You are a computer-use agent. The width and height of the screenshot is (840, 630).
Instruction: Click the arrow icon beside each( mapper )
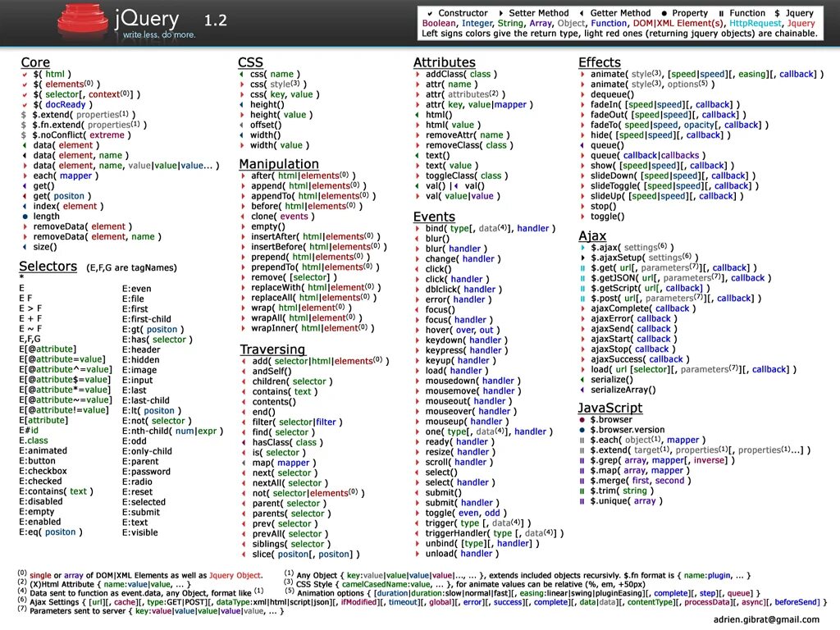tap(25, 176)
